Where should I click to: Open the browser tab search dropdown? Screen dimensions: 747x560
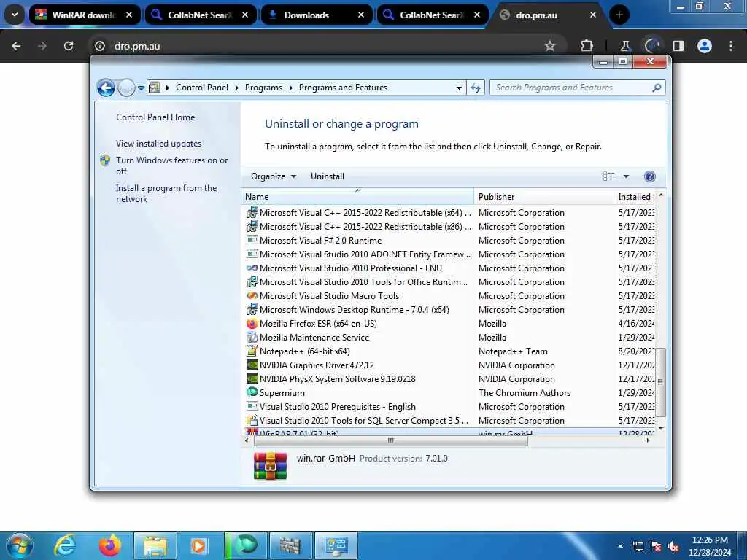(x=15, y=15)
